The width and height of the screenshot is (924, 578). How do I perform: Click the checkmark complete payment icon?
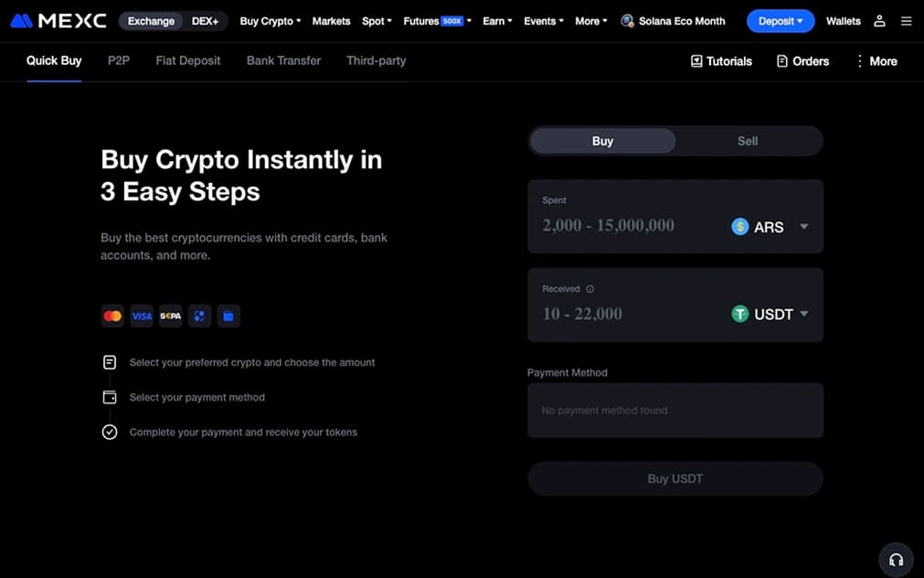[x=110, y=432]
